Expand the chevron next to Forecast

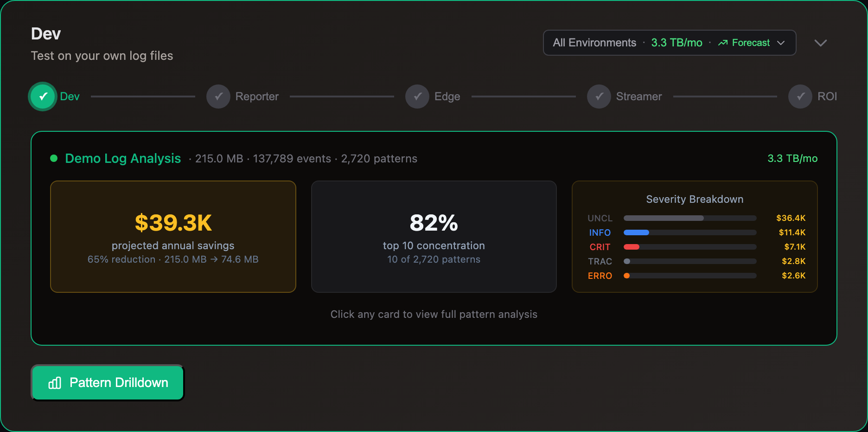tap(781, 43)
